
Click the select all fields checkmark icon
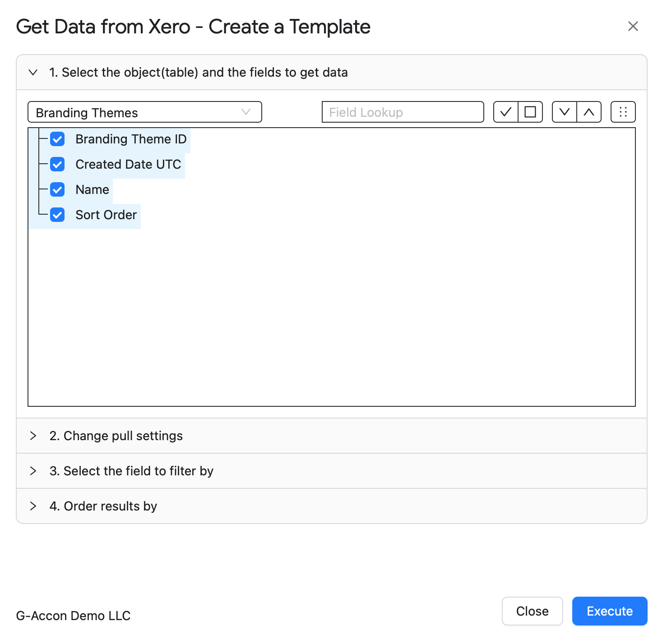point(506,112)
